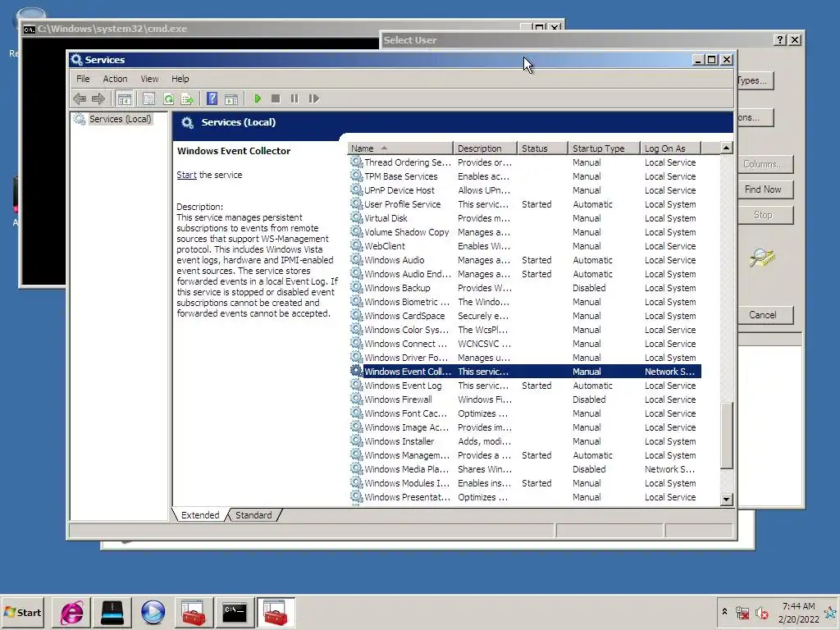Screen dimensions: 840x630
Task: Select the TPM Base Services row
Action: tap(524, 176)
